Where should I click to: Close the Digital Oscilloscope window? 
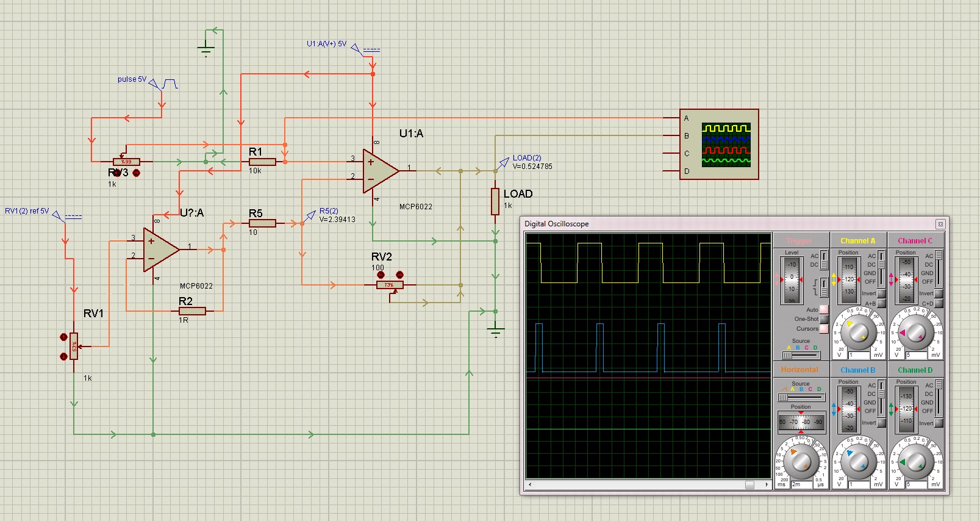pos(940,224)
